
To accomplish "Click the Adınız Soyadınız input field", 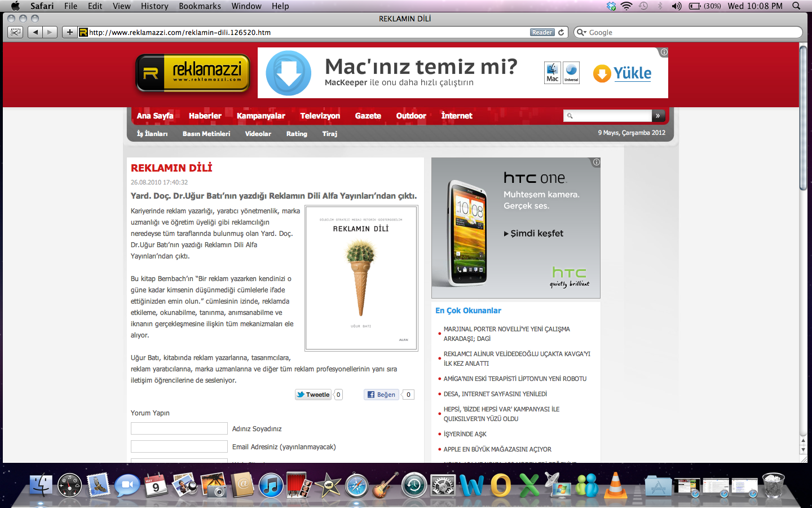I will tap(179, 428).
